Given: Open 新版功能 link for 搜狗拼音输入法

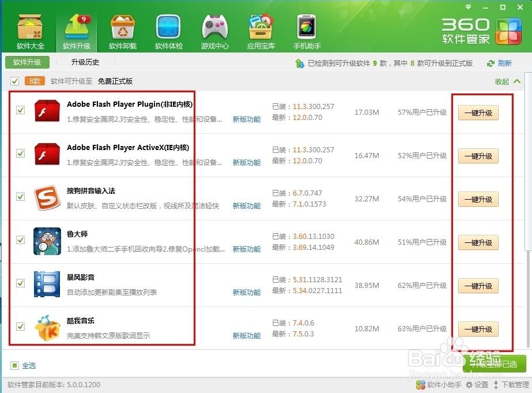Looking at the screenshot, I should [x=246, y=206].
